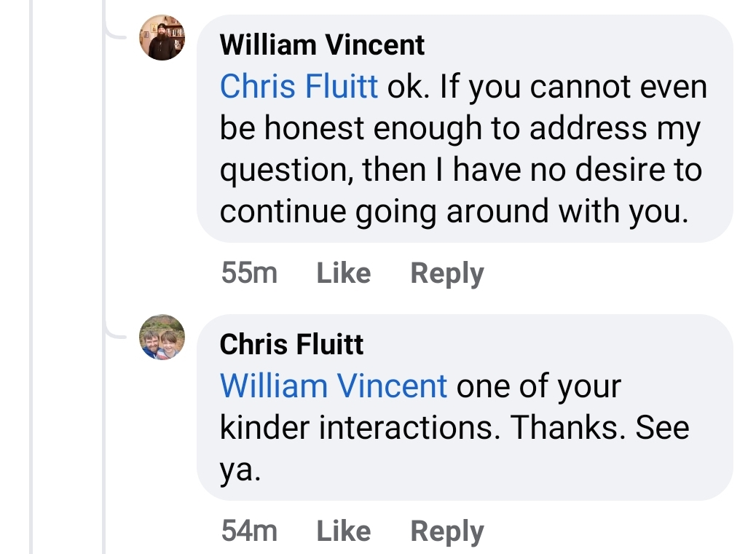Click the 55m timestamp
Screen dimensions: 756x554
pos(249,273)
